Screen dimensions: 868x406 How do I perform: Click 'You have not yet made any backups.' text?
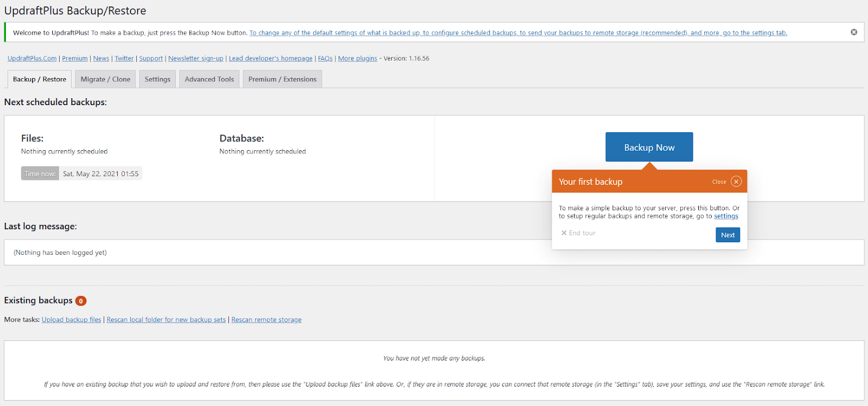[434, 358]
